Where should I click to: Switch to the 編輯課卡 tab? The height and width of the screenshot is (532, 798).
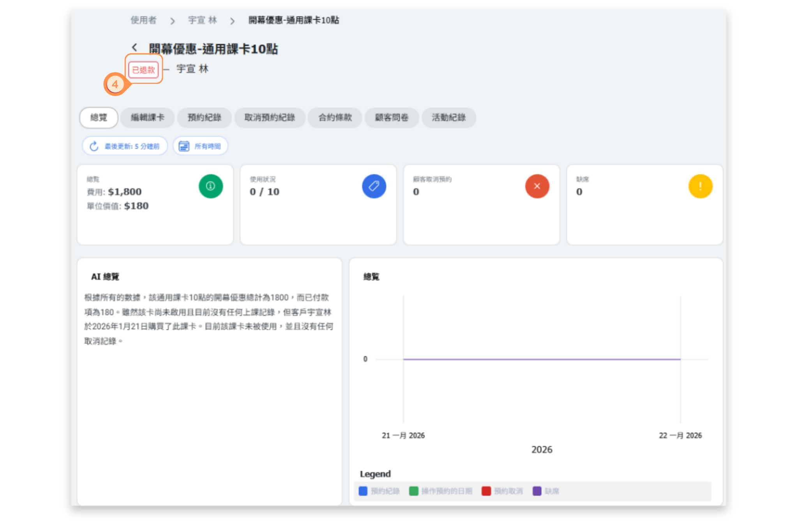(147, 117)
